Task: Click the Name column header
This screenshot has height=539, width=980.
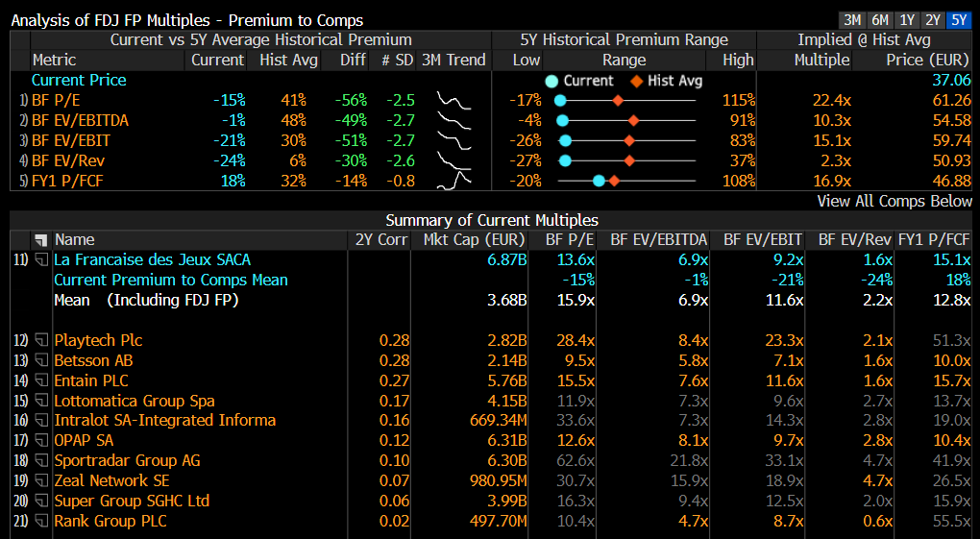Action: (x=74, y=239)
